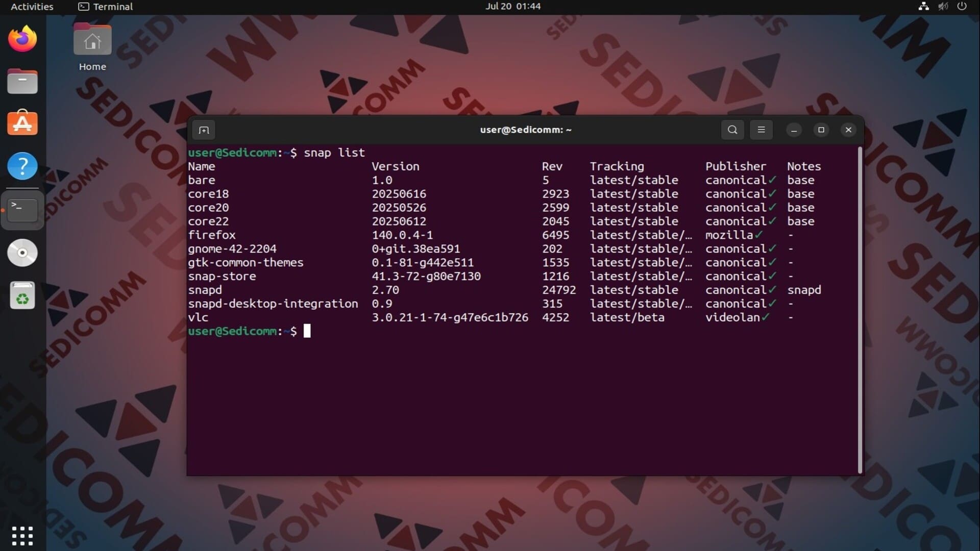This screenshot has width=980, height=551.
Task: Open the disc drive icon in dock
Action: 22,253
